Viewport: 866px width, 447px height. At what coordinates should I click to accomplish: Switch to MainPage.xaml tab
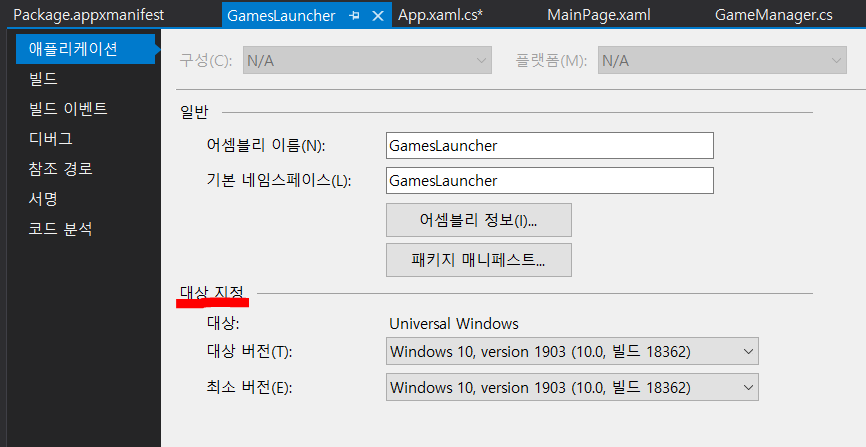(598, 15)
